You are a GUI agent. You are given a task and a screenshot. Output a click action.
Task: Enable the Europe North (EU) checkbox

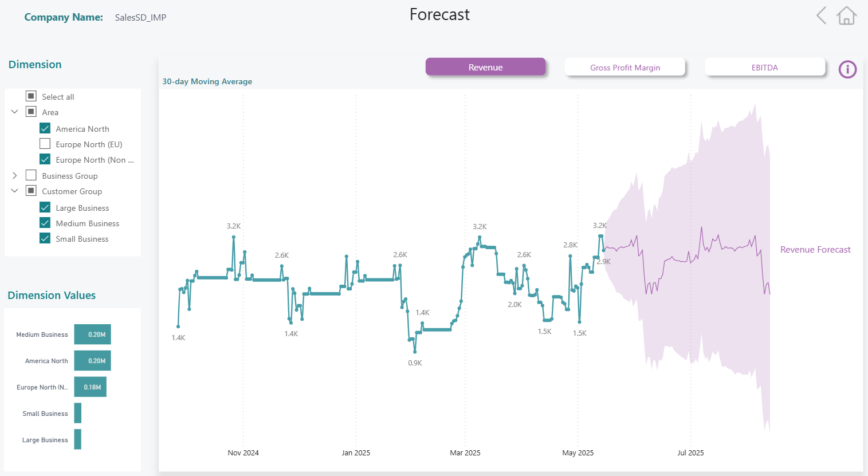click(x=45, y=144)
